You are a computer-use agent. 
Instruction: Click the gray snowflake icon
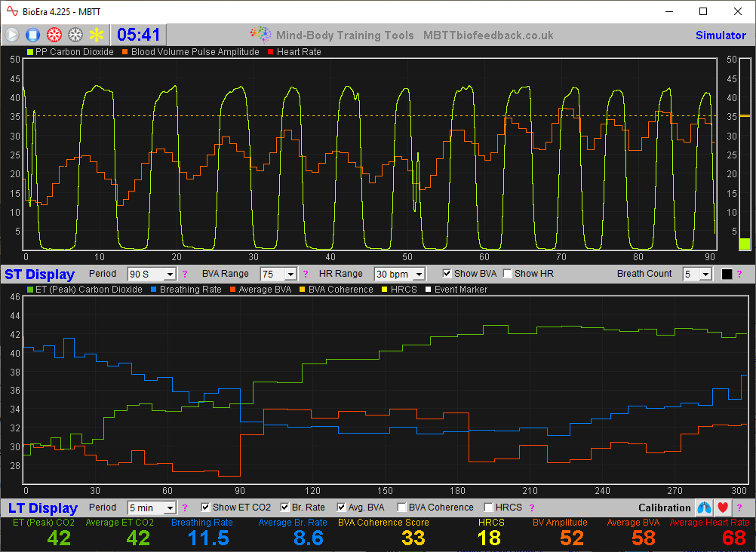tap(75, 35)
